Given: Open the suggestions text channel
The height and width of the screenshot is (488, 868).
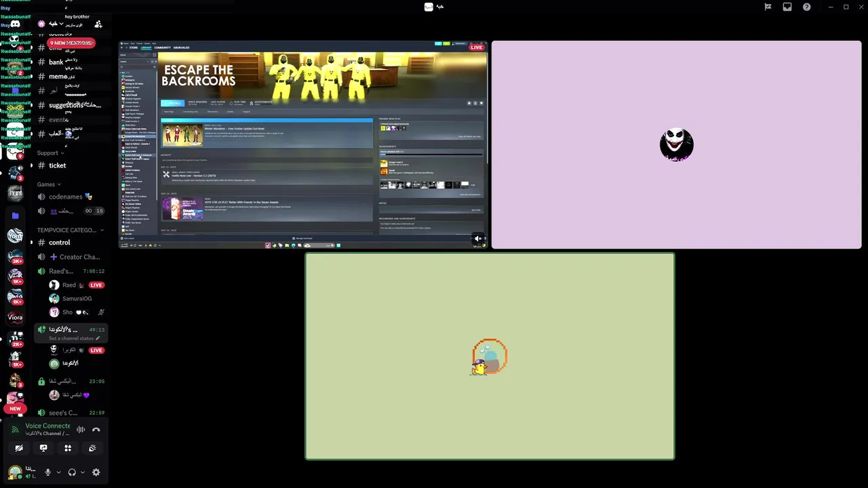Looking at the screenshot, I should click(70, 105).
